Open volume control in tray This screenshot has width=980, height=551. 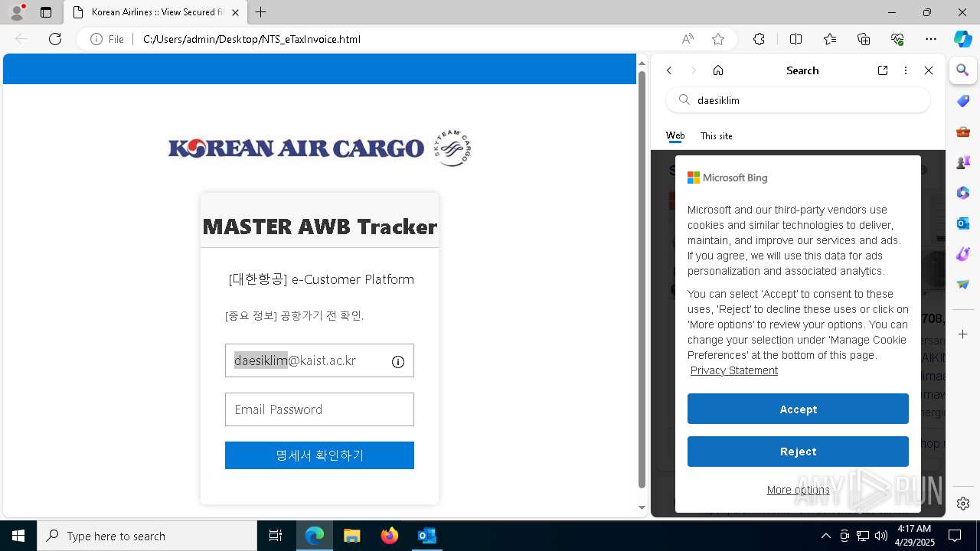tap(881, 536)
